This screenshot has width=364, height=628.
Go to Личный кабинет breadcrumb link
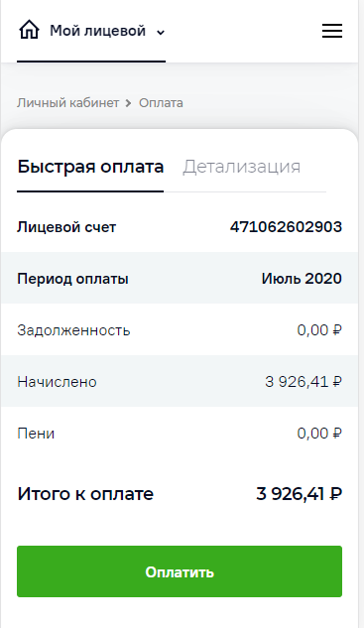point(68,103)
